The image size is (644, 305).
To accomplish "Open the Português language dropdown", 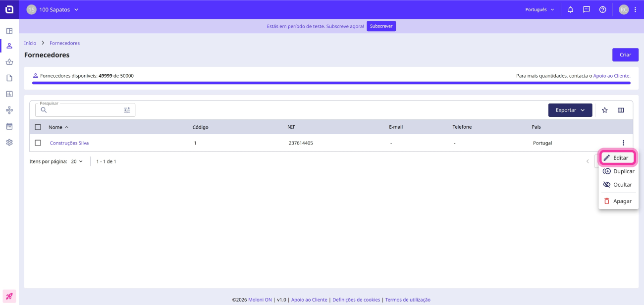I will pyautogui.click(x=540, y=9).
